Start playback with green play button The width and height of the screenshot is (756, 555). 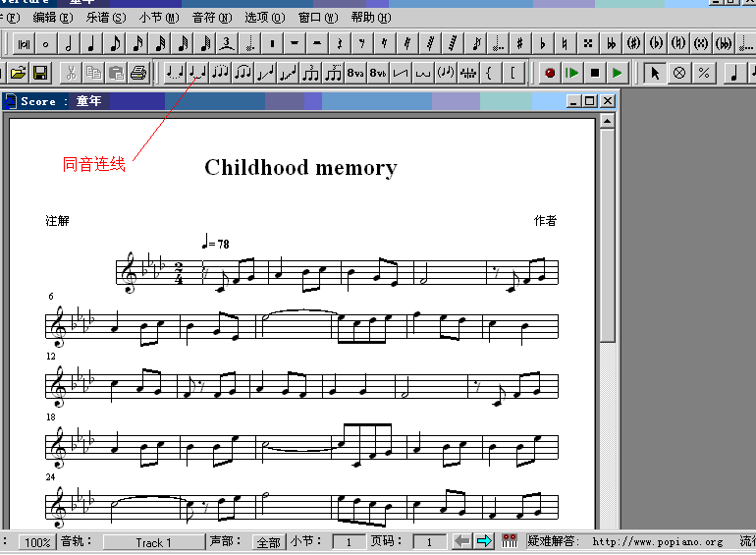click(x=617, y=74)
